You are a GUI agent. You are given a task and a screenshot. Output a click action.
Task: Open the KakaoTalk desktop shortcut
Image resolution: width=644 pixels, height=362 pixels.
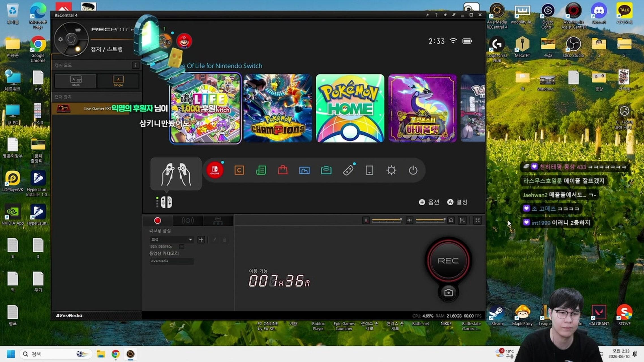pos(624,14)
